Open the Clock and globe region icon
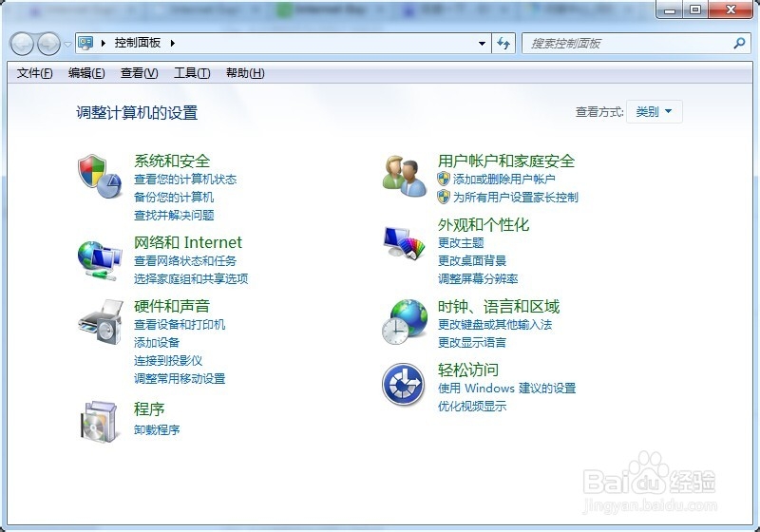This screenshot has width=760, height=532. 405,322
